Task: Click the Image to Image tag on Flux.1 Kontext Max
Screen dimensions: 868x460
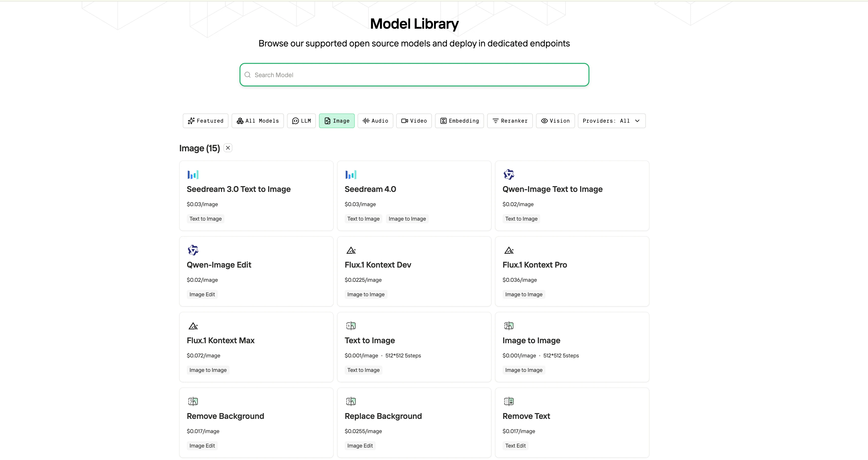Action: (x=208, y=370)
